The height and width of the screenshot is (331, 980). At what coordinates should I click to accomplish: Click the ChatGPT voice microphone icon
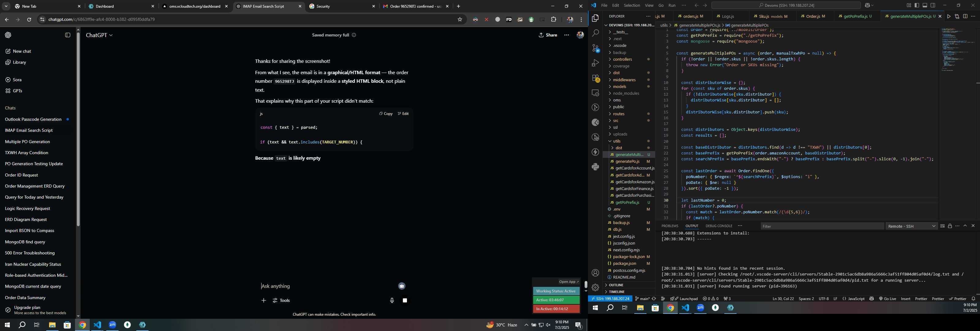(392, 301)
